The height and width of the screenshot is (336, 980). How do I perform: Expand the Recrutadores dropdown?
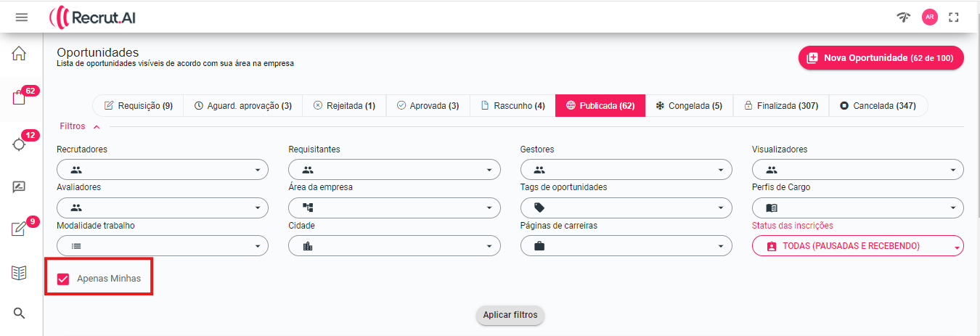click(162, 170)
